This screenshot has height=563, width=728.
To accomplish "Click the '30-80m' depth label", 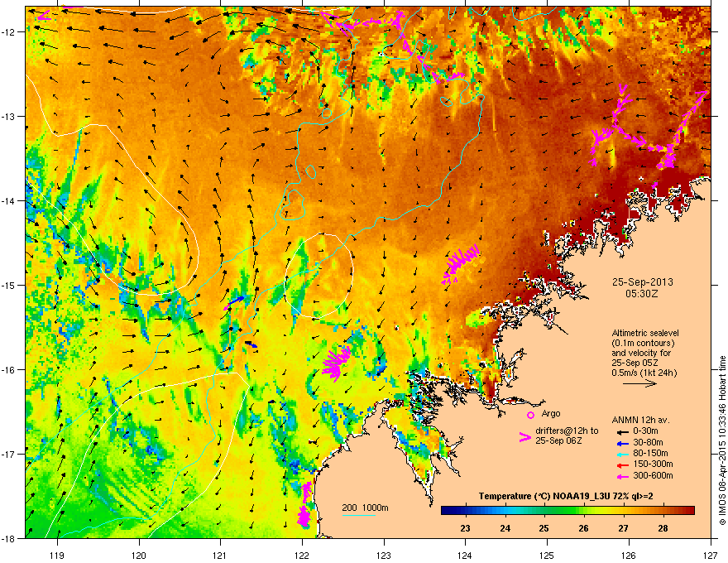I will pos(648,442).
